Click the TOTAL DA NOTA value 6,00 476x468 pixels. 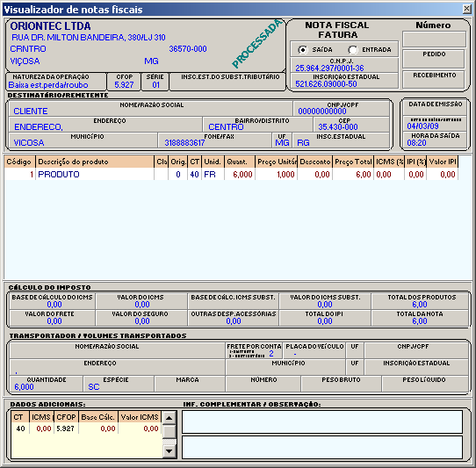coord(420,320)
